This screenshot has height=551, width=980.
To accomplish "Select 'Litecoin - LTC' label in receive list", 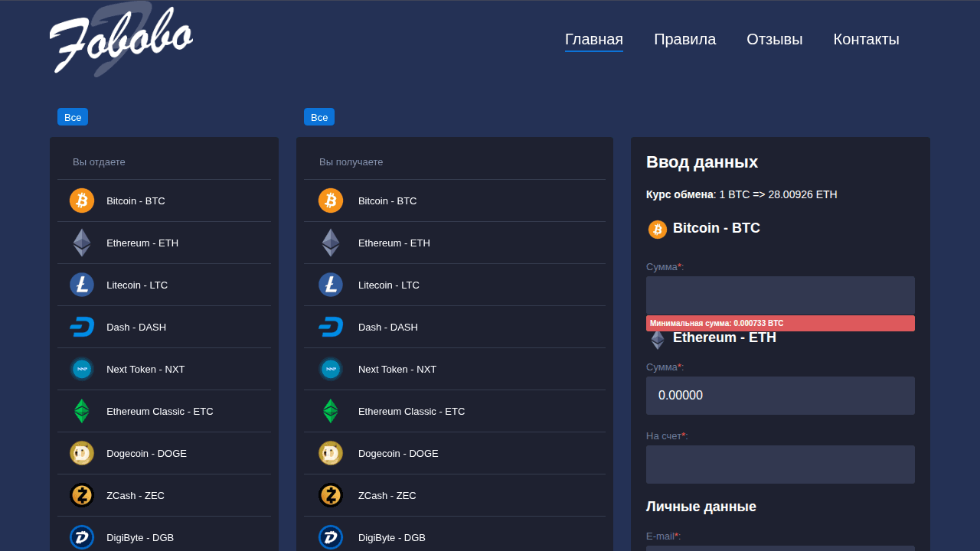I will coord(389,285).
